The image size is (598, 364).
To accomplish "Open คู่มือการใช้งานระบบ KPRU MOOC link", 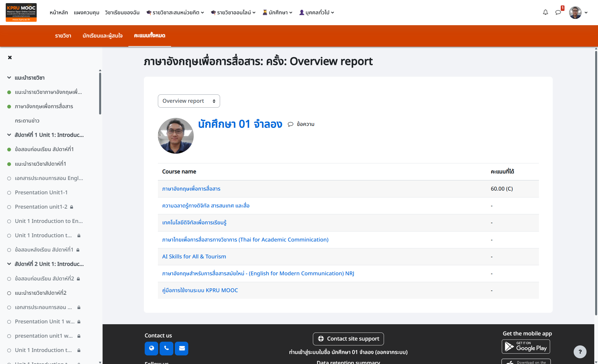I will pos(200,290).
